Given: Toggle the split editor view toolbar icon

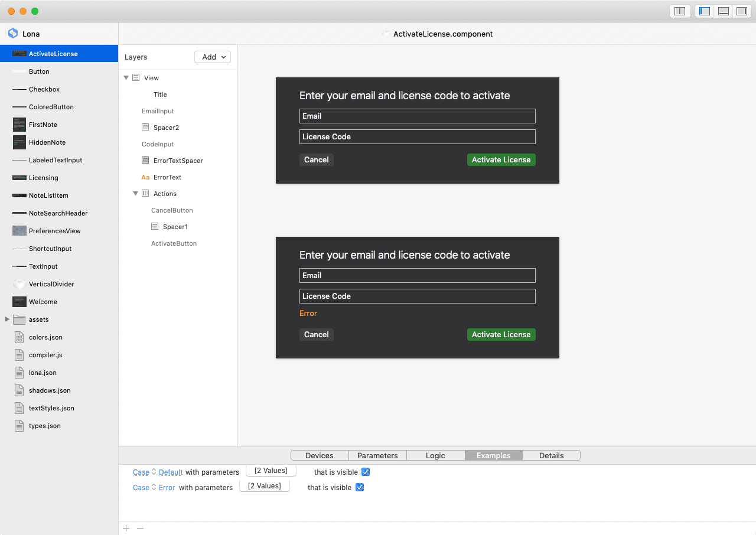Looking at the screenshot, I should coord(680,11).
